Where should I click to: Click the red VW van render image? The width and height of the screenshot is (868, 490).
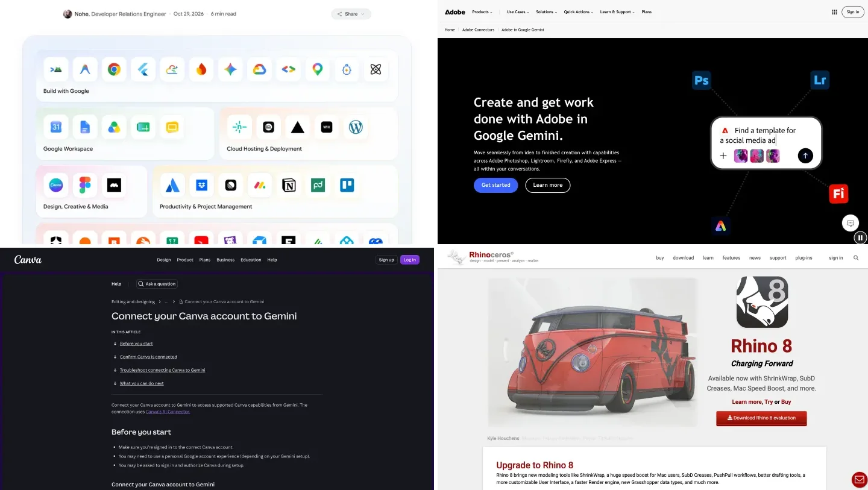[592, 353]
